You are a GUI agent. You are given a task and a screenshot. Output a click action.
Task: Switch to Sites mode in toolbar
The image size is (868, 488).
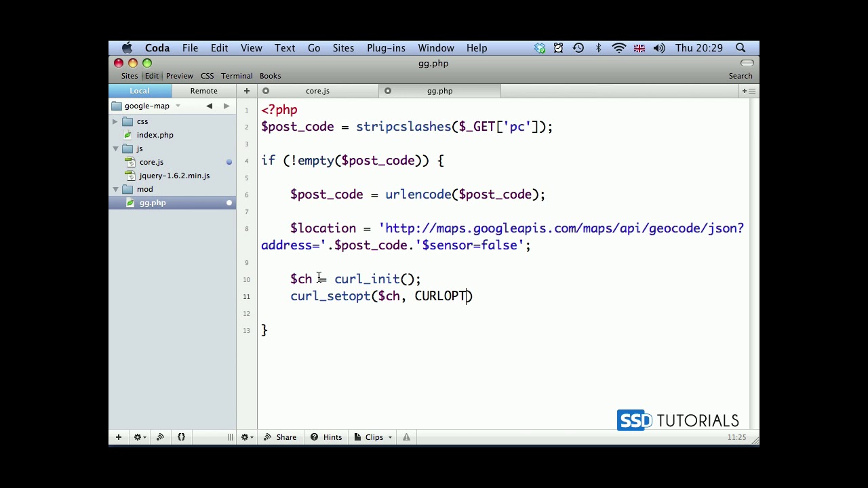pos(130,76)
